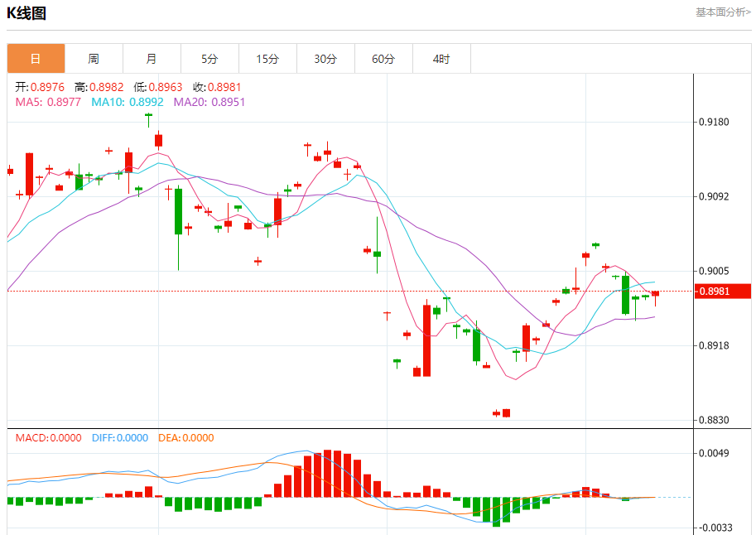Select the 日 daily chart tab
The height and width of the screenshot is (535, 756).
point(36,59)
